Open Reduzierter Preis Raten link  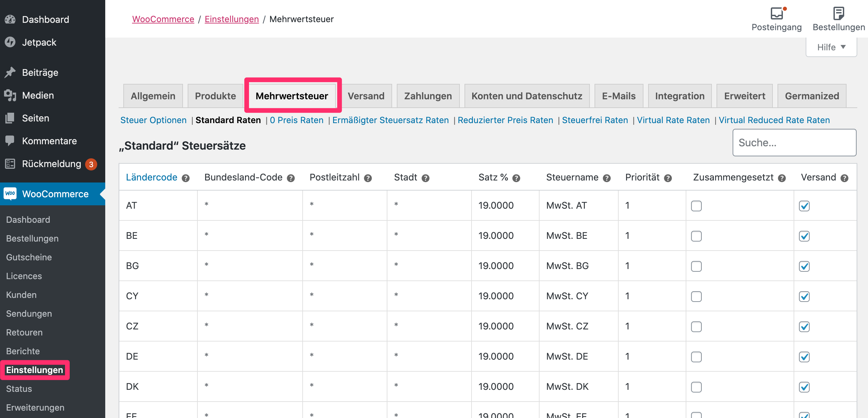coord(505,120)
